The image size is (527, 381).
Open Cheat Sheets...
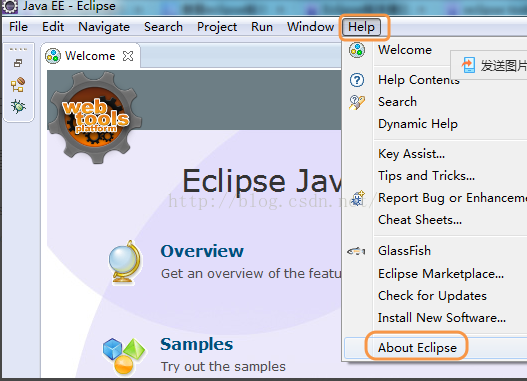[x=420, y=220]
